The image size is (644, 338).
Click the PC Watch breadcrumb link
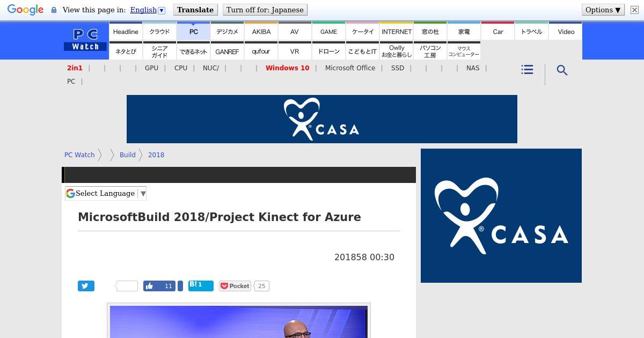[79, 155]
